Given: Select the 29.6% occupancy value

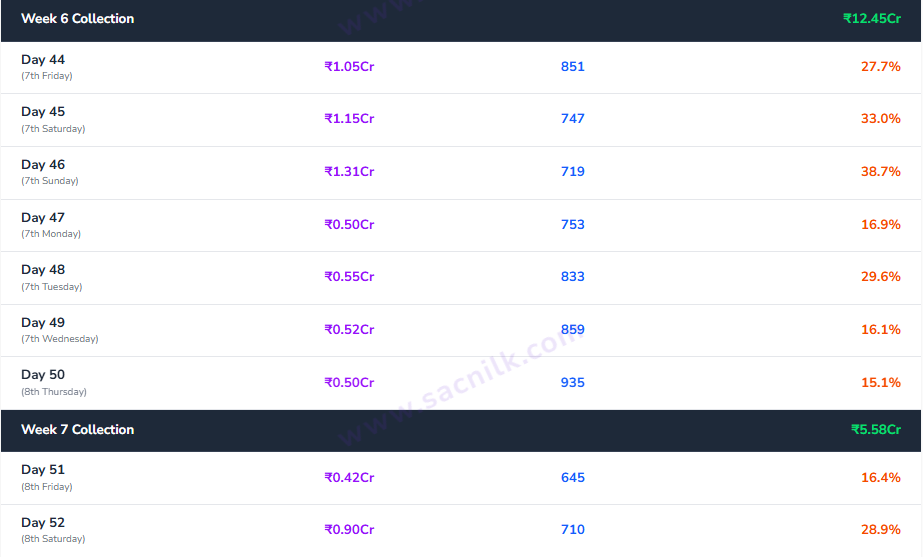Looking at the screenshot, I should 881,276.
